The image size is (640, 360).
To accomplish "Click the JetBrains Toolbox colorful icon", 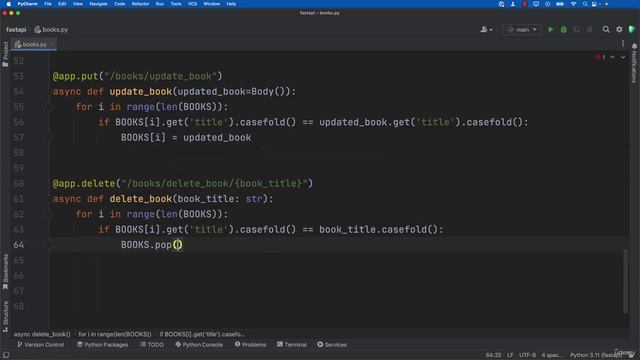I will pyautogui.click(x=632, y=29).
